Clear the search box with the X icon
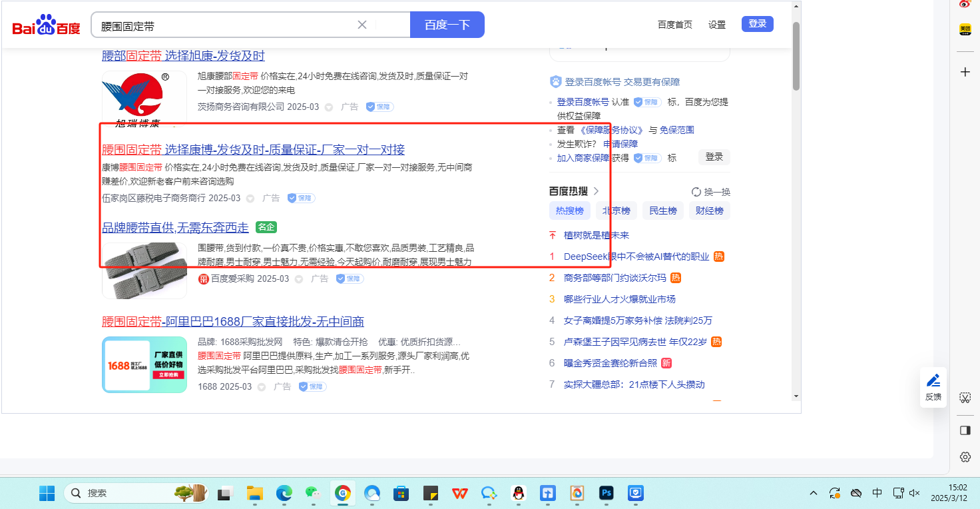The width and height of the screenshot is (980, 509). [362, 25]
